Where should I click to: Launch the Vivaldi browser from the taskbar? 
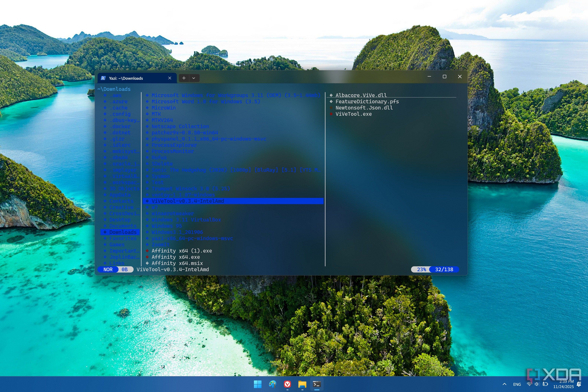[x=287, y=384]
